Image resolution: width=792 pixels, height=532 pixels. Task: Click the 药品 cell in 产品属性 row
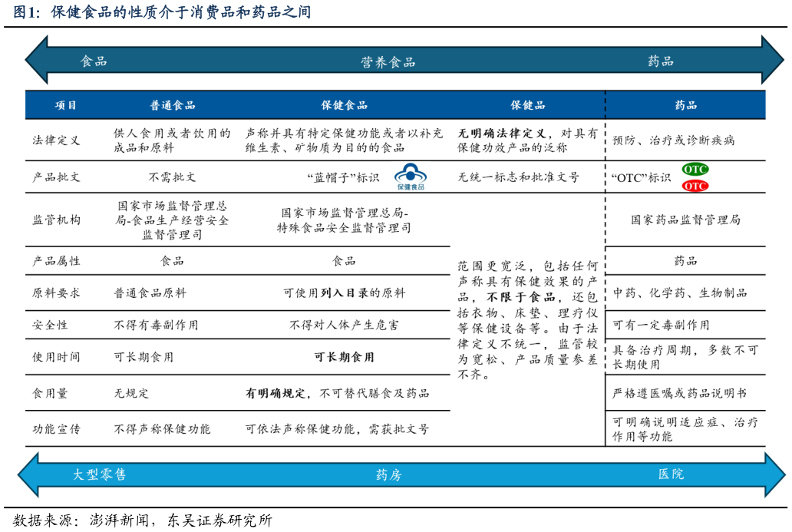point(685,261)
